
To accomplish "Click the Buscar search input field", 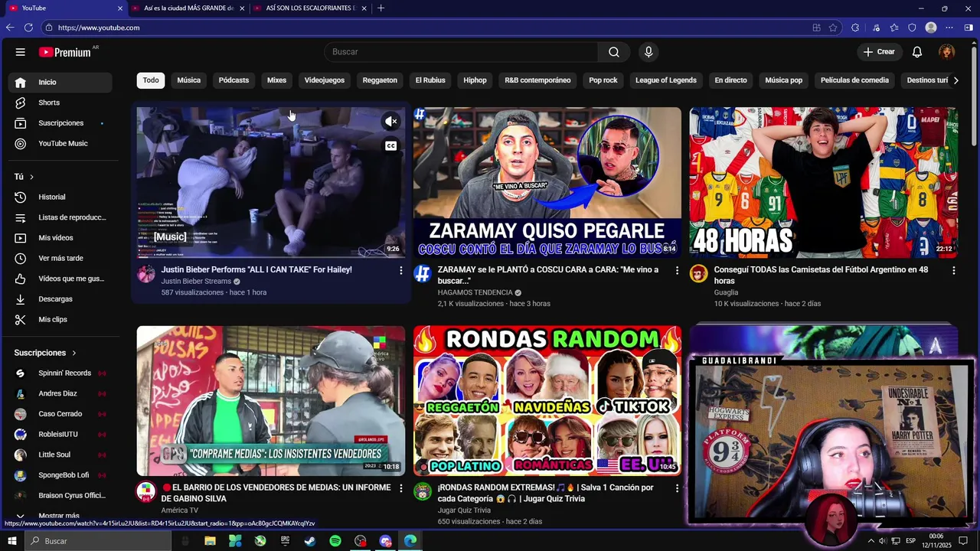I will [x=461, y=52].
